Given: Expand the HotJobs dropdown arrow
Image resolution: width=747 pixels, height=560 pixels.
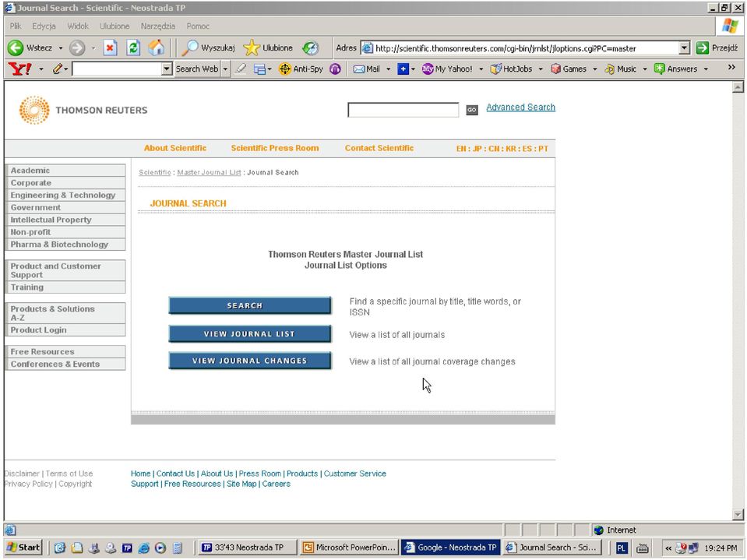Looking at the screenshot, I should click(x=541, y=69).
